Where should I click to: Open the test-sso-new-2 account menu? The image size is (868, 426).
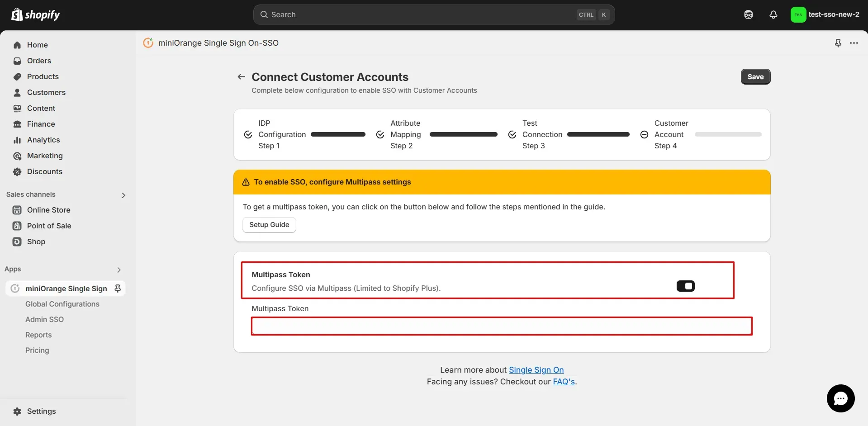(825, 14)
